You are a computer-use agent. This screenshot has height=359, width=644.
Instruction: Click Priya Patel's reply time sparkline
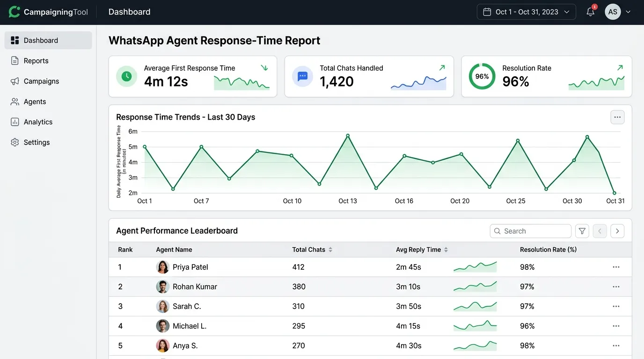pos(475,267)
